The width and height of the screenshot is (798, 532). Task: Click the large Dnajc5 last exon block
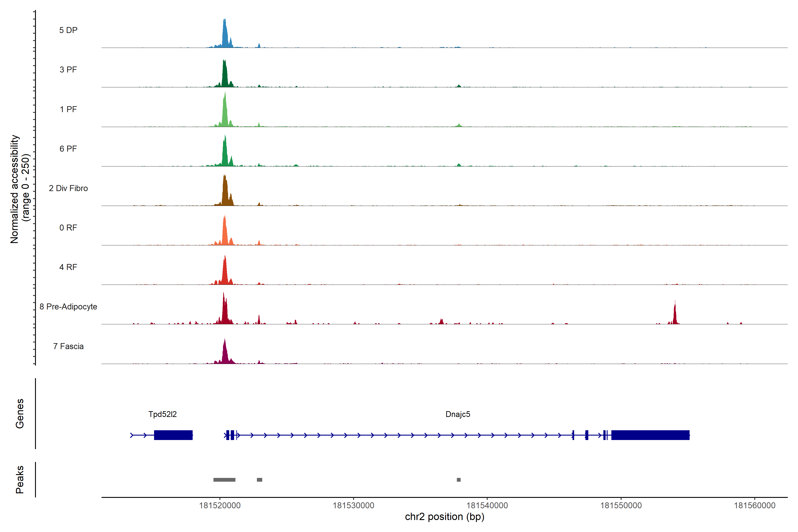tap(650, 435)
